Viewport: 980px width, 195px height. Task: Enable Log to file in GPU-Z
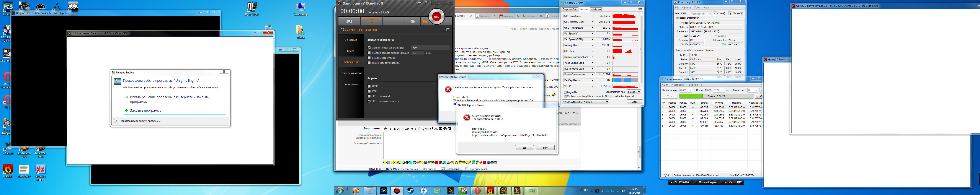[565, 92]
